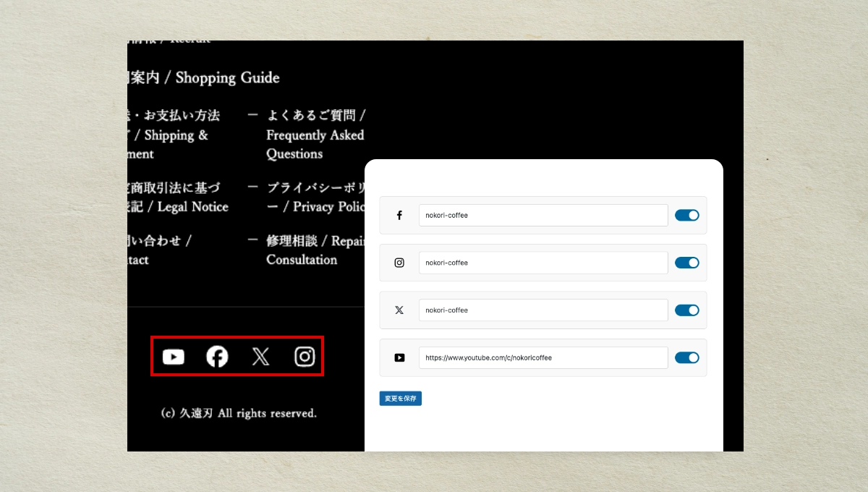
Task: Select the X account input field
Action: pos(542,310)
